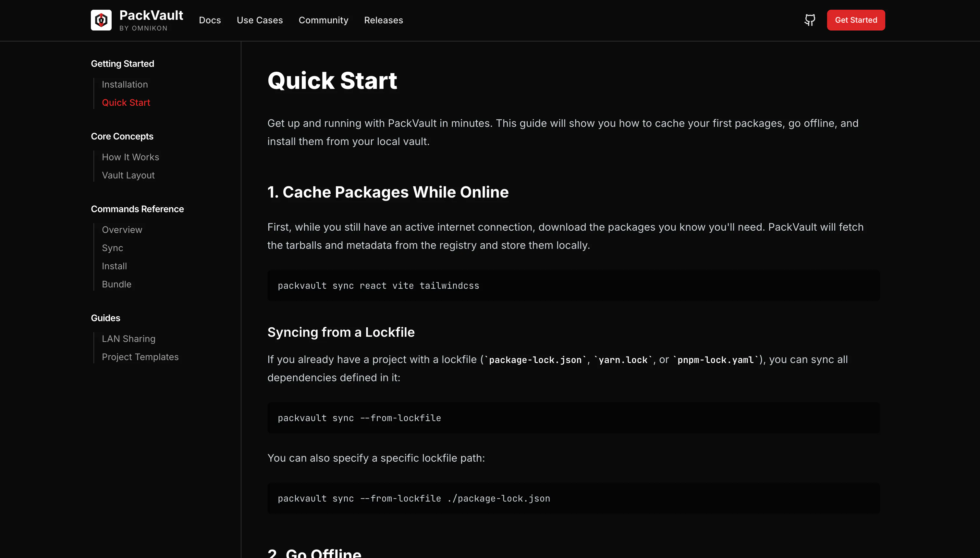This screenshot has height=558, width=980.
Task: Click the Getting Started section heading
Action: [122, 64]
